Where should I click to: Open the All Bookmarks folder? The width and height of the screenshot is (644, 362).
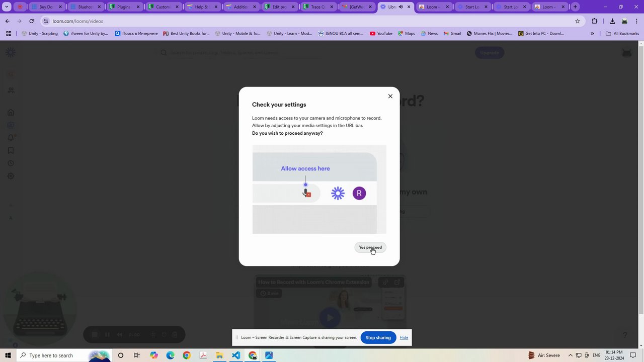[x=622, y=34]
